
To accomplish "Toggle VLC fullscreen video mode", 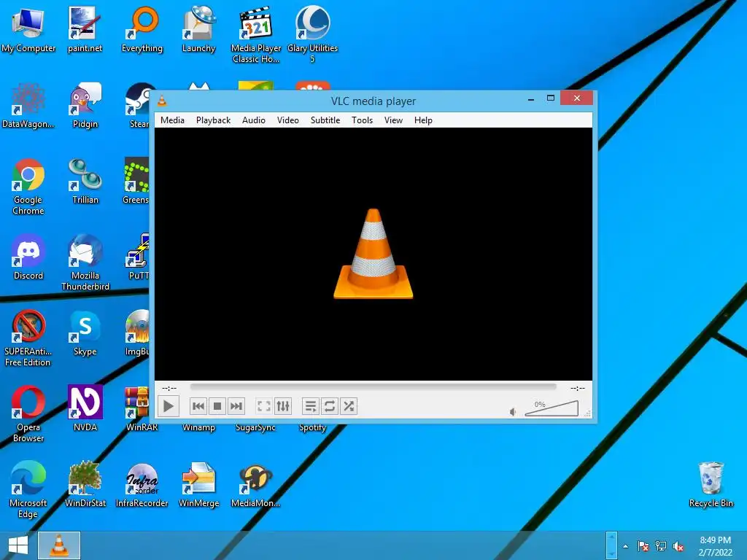I will 264,406.
